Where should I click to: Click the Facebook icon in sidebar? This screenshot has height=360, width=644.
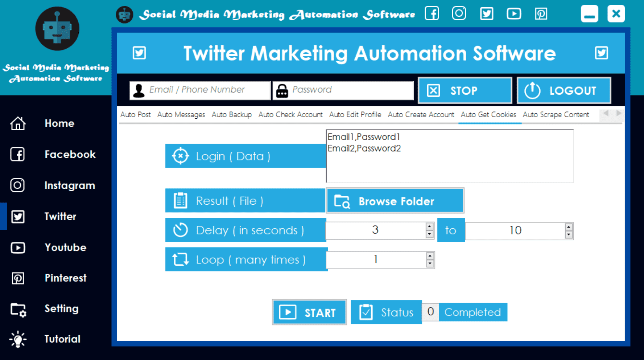coord(17,154)
